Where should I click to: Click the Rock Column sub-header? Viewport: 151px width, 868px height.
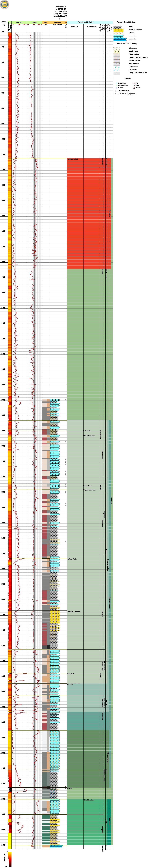click(57, 25)
